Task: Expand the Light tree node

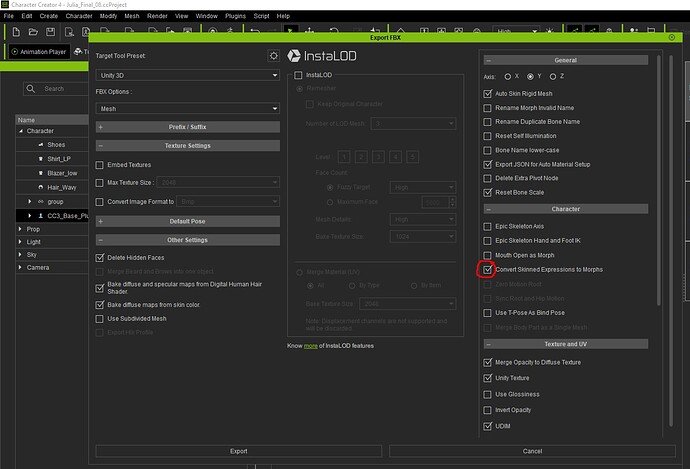Action: click(x=20, y=242)
